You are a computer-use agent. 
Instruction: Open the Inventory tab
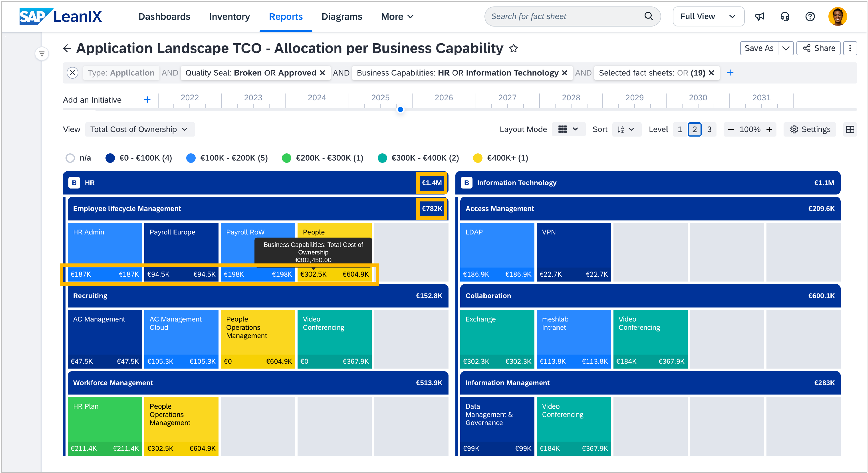(229, 16)
